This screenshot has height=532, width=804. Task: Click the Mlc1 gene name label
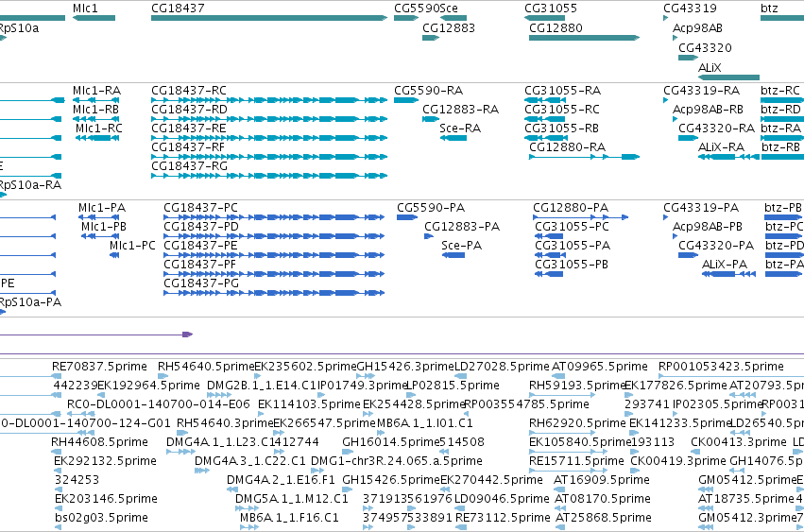85,9
